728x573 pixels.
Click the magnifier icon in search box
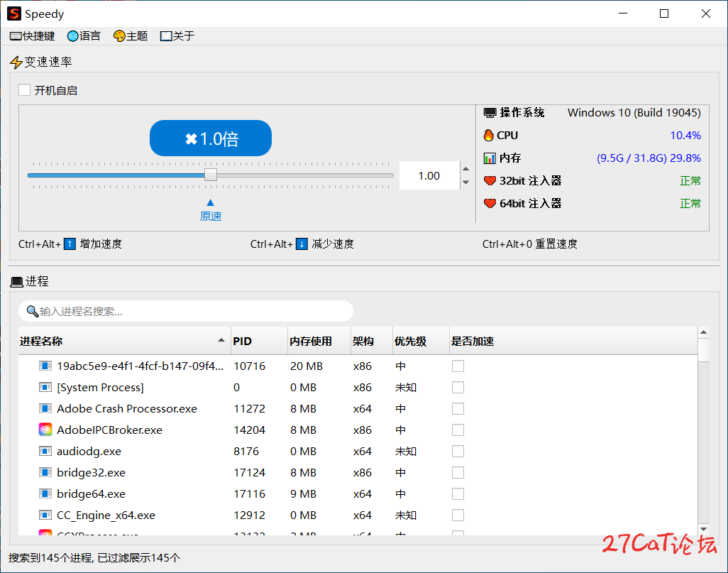click(x=32, y=311)
